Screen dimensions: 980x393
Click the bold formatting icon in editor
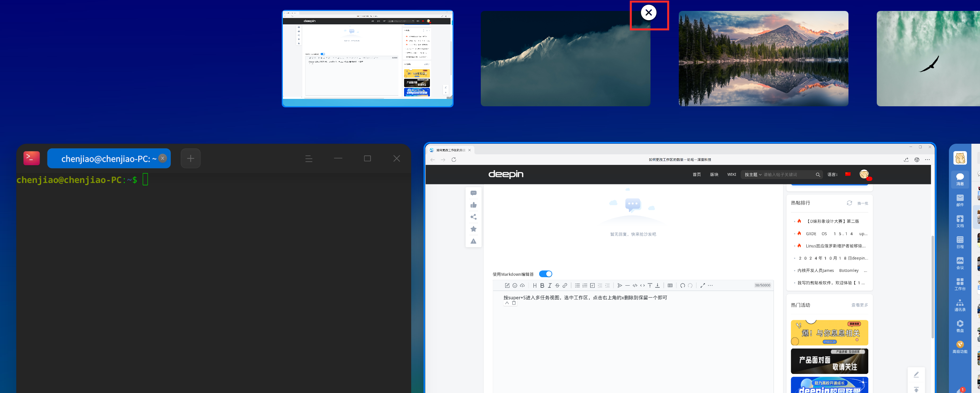(542, 285)
